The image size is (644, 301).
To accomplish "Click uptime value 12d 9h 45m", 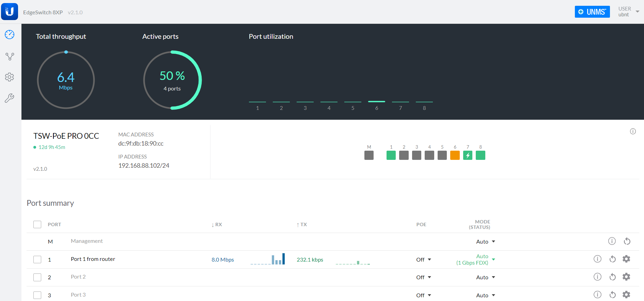I will [x=52, y=147].
